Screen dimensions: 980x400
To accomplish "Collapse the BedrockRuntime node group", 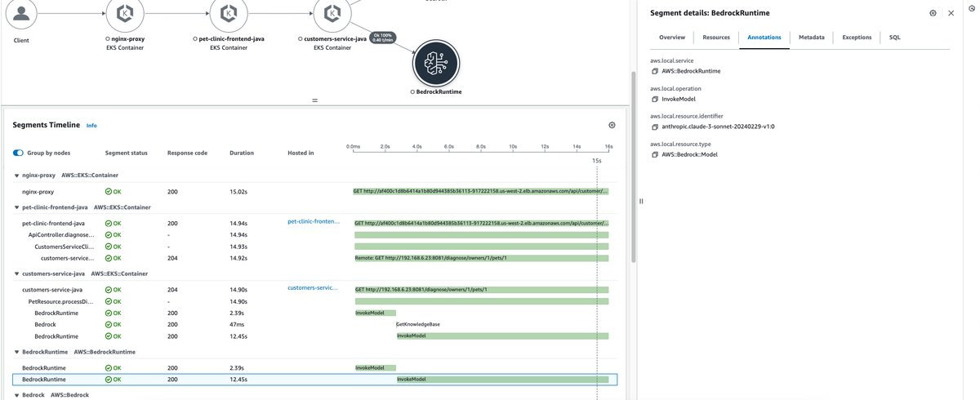I will [x=16, y=353].
